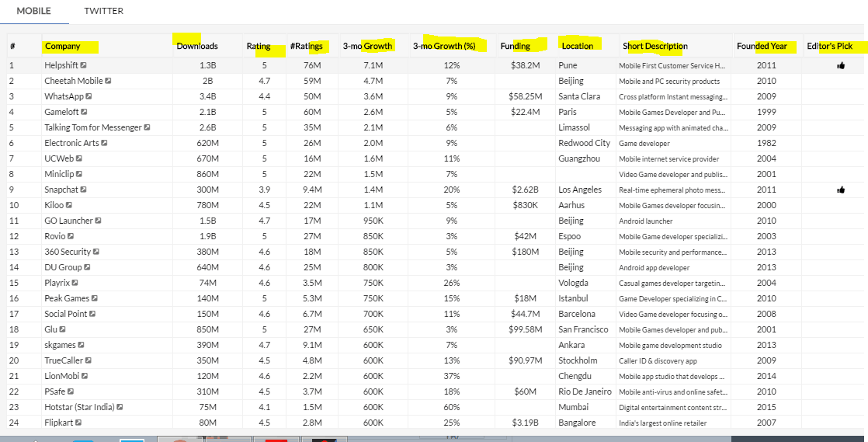This screenshot has width=868, height=442.
Task: Sort the table by Downloads header
Action: 197,46
